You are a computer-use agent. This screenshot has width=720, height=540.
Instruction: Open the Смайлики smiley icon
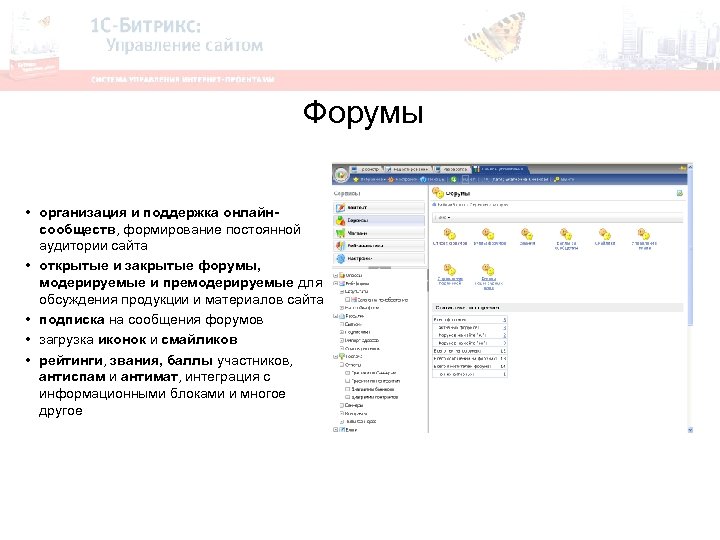(605, 234)
